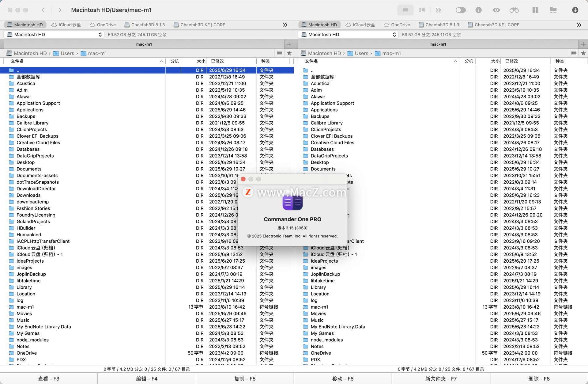Viewport: 588px width, 384px height.
Task: Show more drives in left pane overflow
Action: click(x=285, y=25)
